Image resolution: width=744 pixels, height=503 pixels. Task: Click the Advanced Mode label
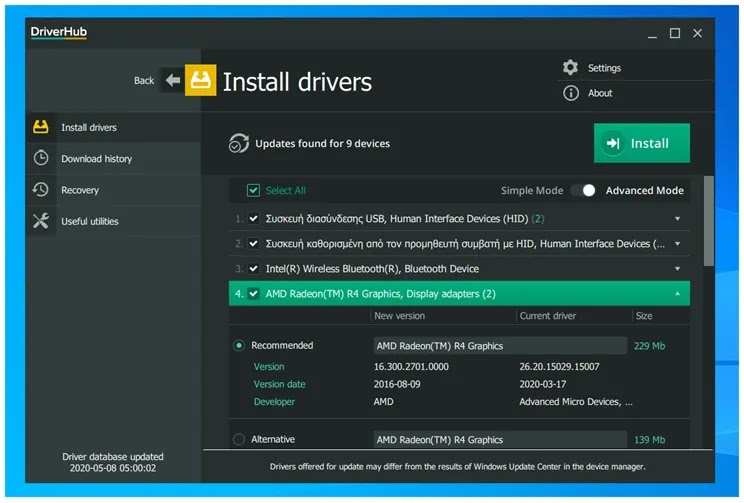click(644, 190)
